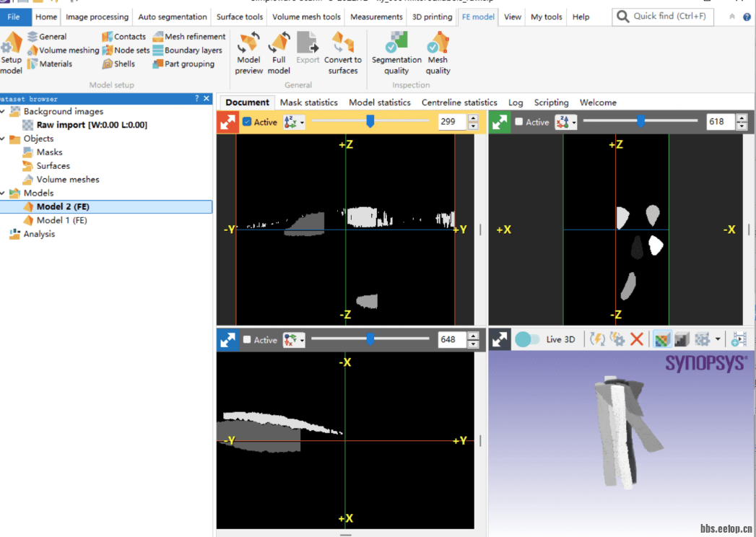The width and height of the screenshot is (756, 537).
Task: Click the Quick find search box
Action: click(663, 17)
